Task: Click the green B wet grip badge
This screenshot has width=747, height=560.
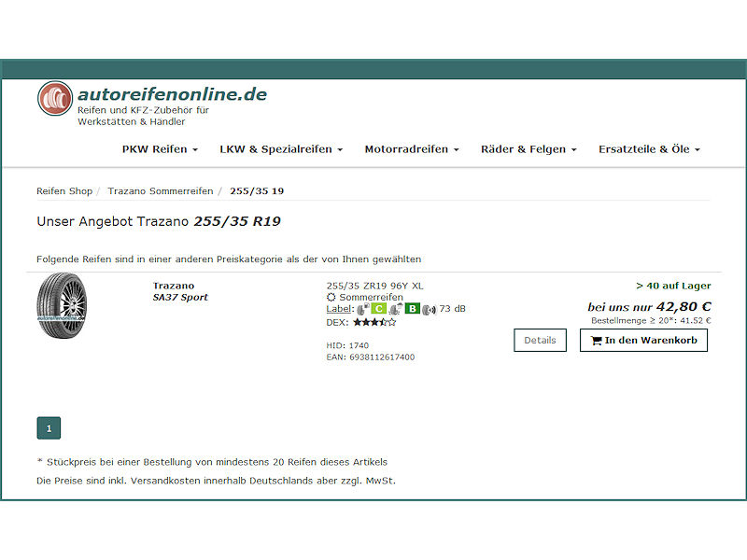Action: [x=413, y=309]
